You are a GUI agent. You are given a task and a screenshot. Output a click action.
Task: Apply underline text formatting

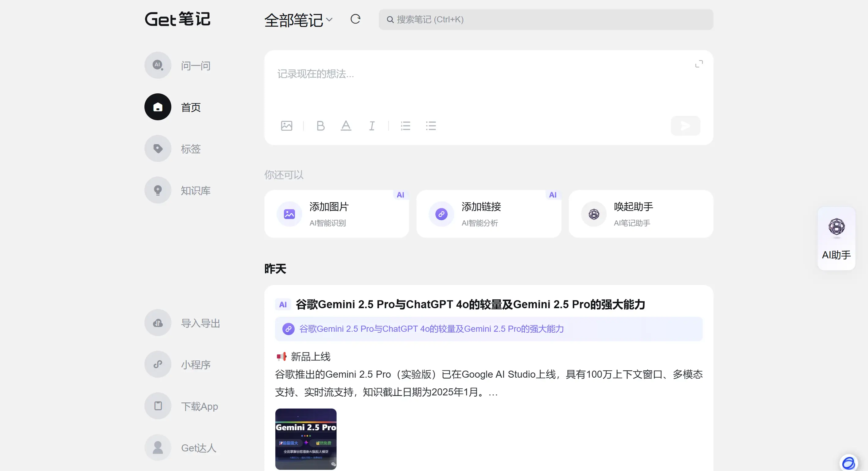(346, 126)
